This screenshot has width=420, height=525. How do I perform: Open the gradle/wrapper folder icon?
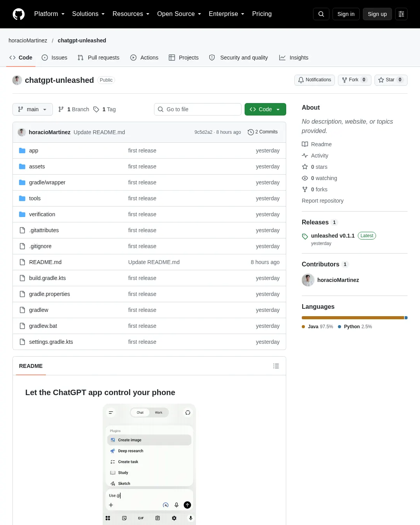pos(22,182)
